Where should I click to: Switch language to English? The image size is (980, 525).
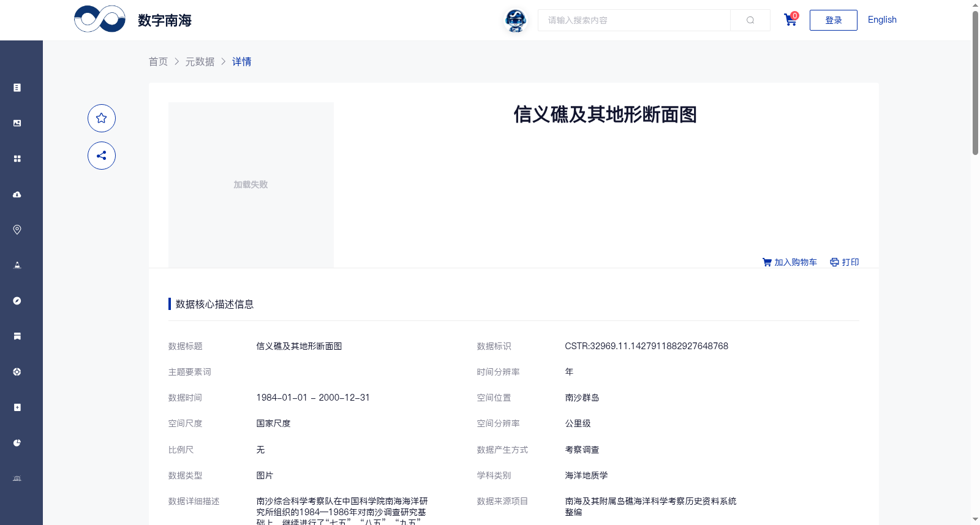coord(882,20)
